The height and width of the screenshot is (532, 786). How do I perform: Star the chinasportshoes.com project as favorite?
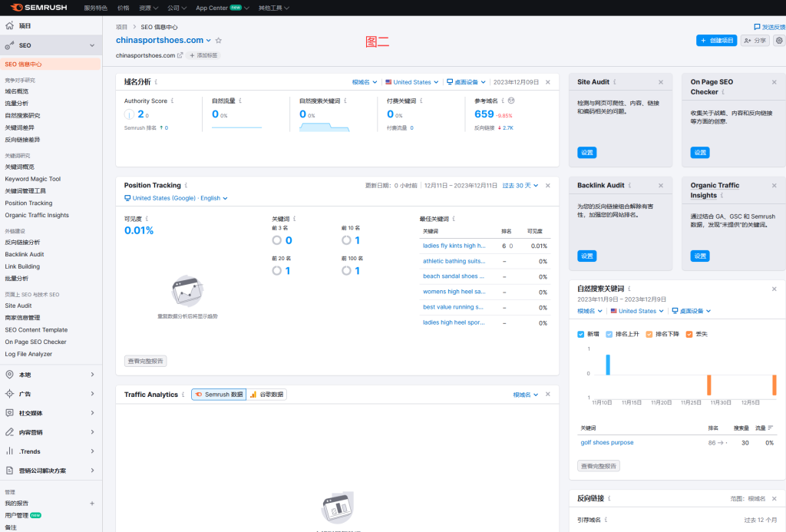[x=219, y=41]
